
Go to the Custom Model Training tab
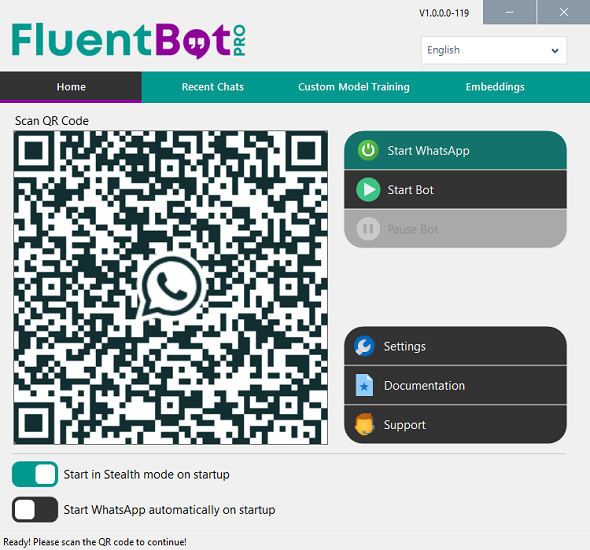tap(354, 87)
